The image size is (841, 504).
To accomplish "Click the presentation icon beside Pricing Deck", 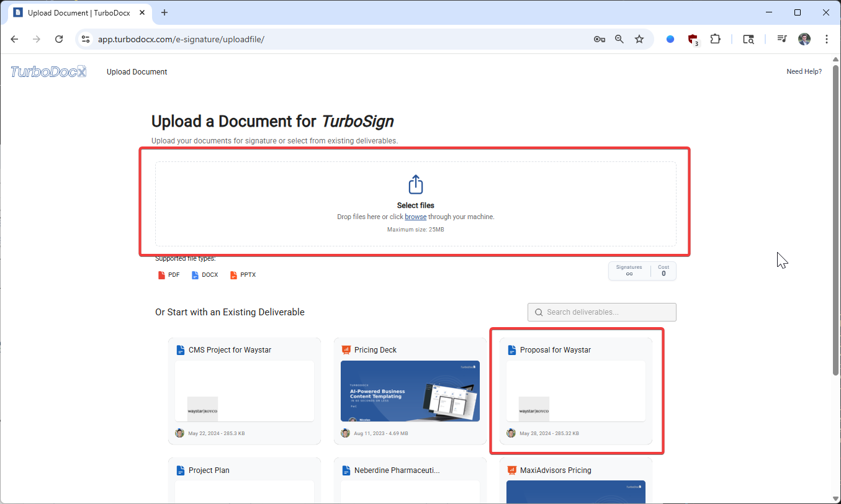I will pyautogui.click(x=346, y=350).
